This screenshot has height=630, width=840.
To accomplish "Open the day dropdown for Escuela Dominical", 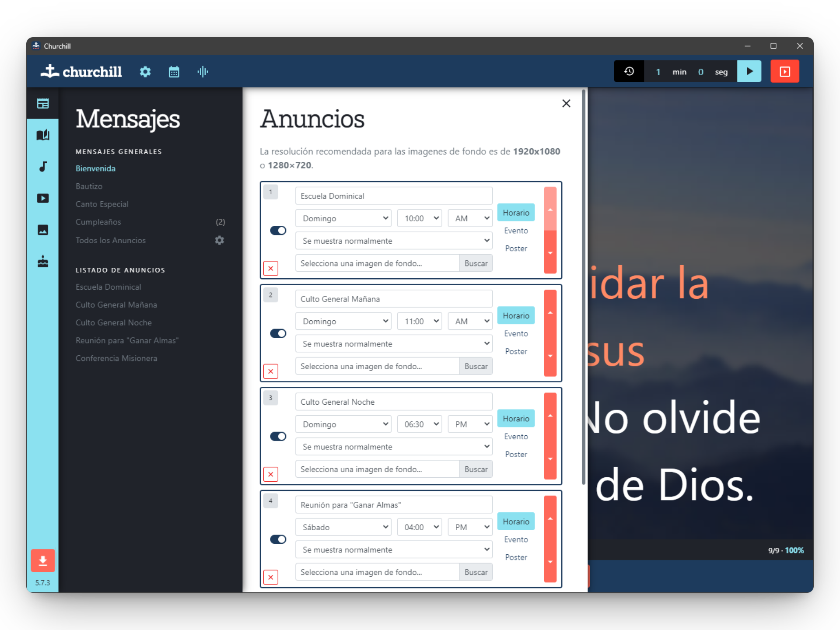I will point(343,218).
